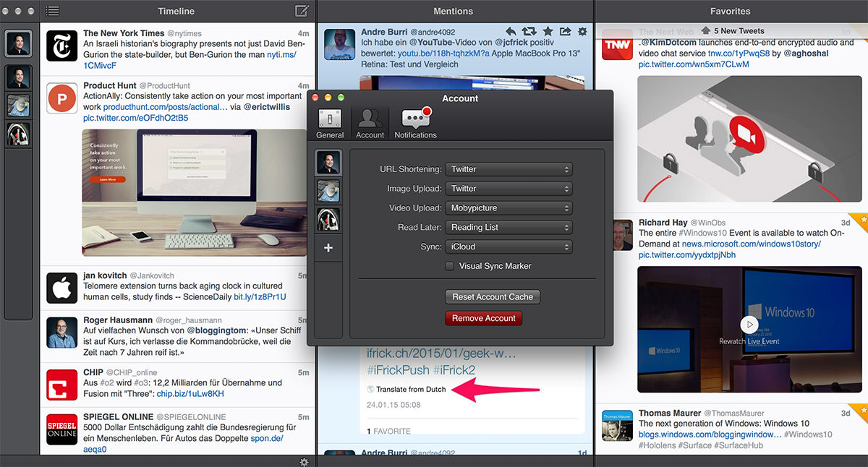Switch to the Account preferences tab

coord(370,124)
